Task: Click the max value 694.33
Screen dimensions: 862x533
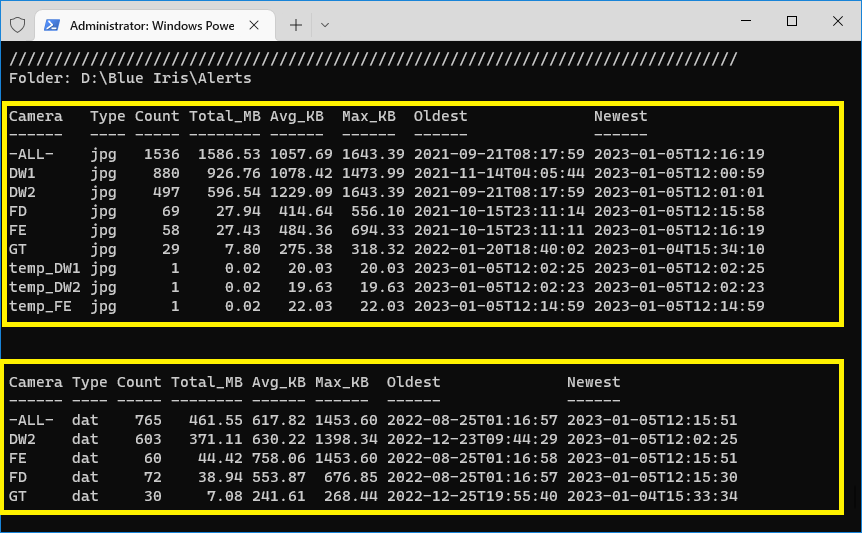Action: pyautogui.click(x=378, y=230)
